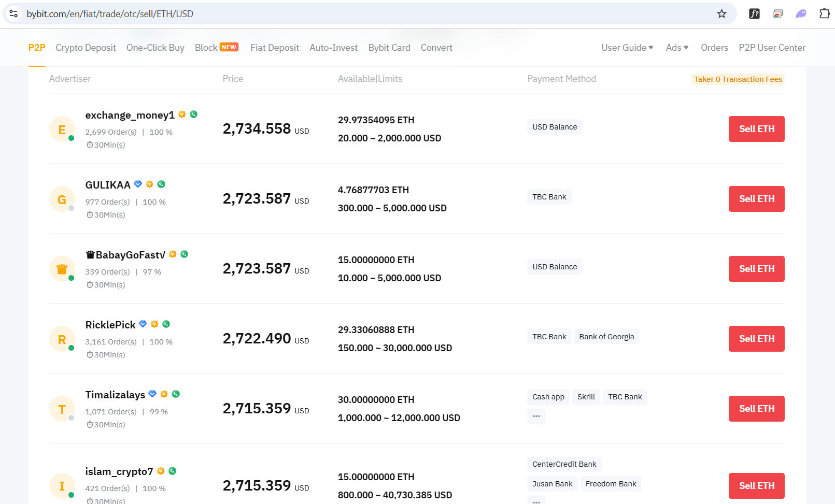Click GULIKAA avatar circle
Viewport: 835px width, 504px height.
(x=62, y=199)
